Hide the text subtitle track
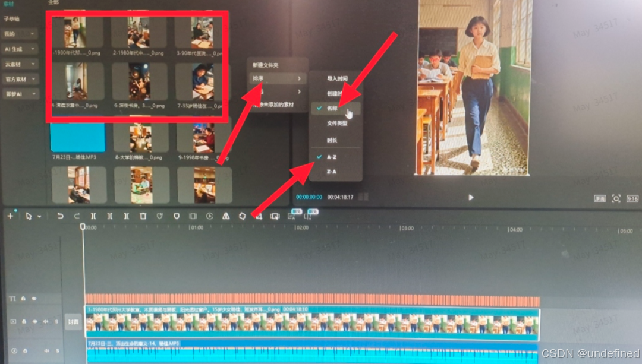This screenshot has height=364, width=642. (x=34, y=299)
